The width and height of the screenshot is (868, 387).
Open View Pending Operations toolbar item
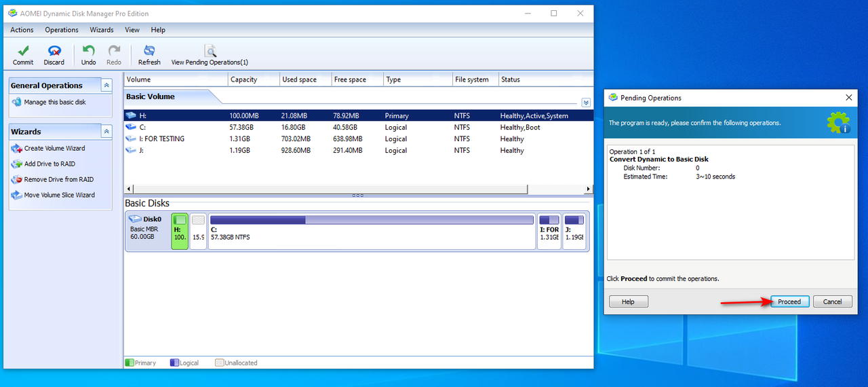tap(210, 56)
